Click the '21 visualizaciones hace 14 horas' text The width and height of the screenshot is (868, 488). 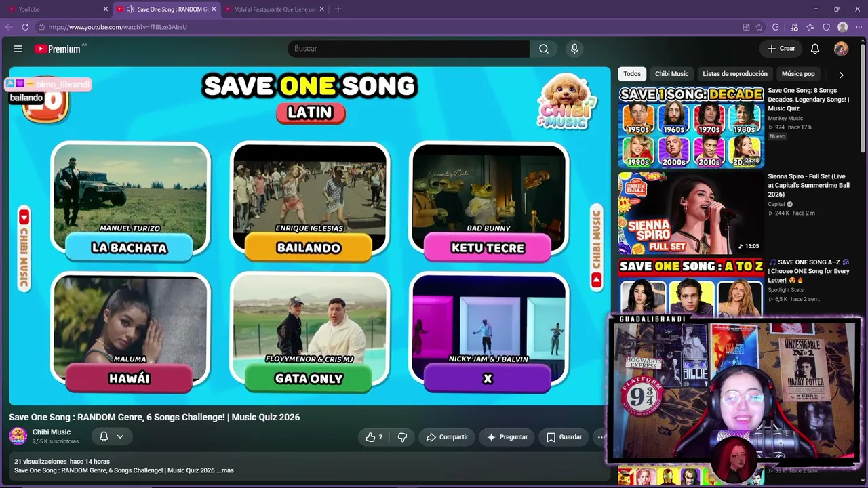pyautogui.click(x=62, y=462)
